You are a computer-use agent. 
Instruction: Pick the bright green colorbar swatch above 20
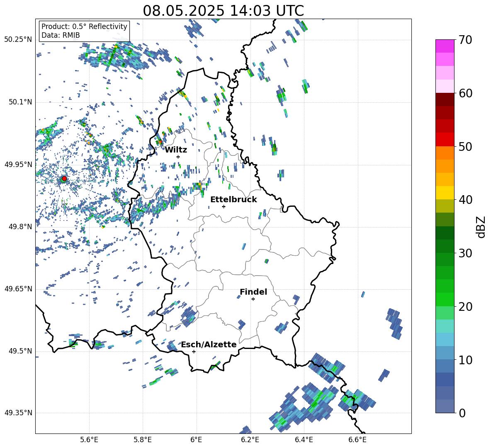pos(445,299)
